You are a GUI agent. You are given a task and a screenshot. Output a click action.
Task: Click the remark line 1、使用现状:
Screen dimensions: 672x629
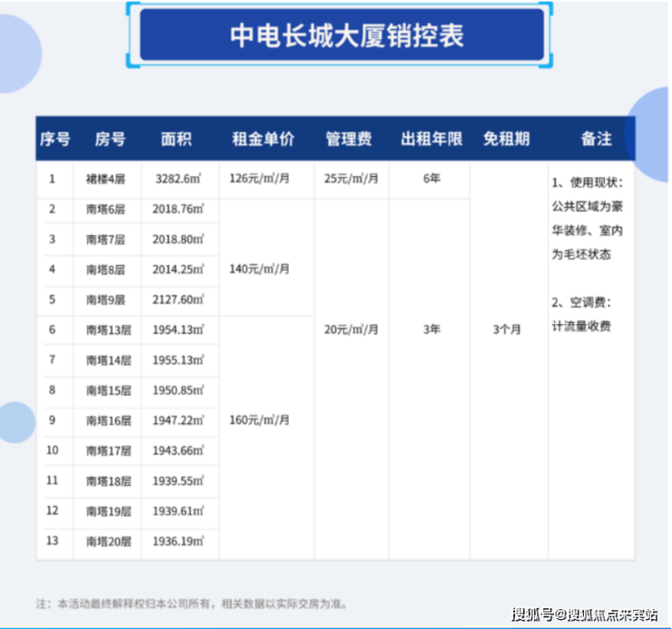click(587, 183)
